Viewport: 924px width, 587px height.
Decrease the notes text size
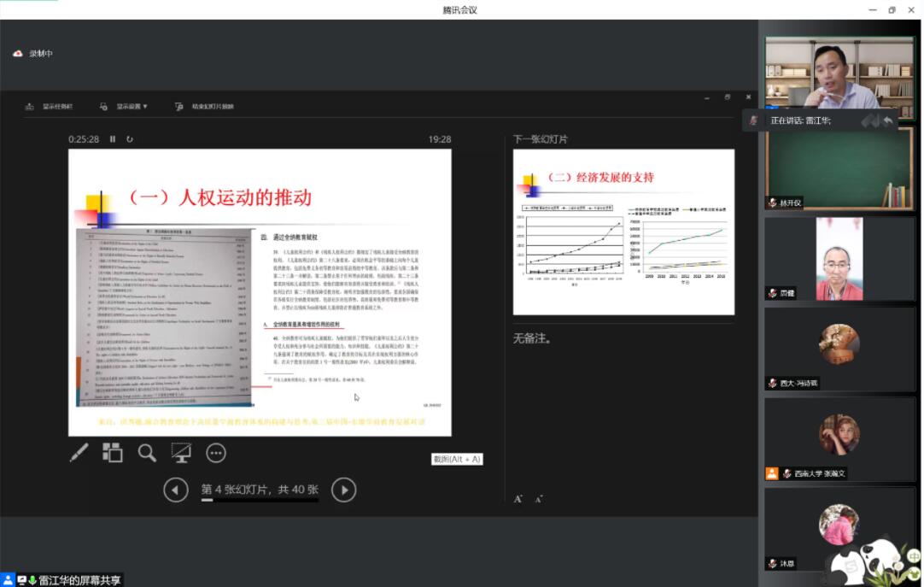pyautogui.click(x=539, y=499)
